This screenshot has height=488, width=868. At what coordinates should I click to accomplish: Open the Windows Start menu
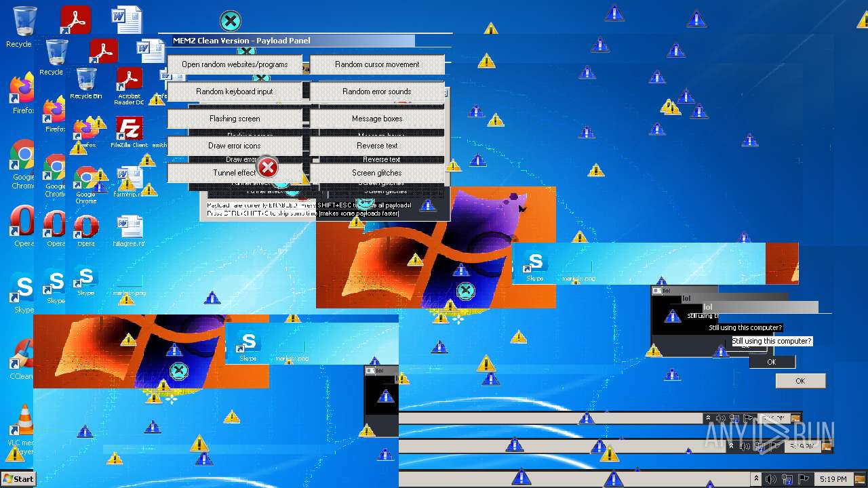[18, 479]
